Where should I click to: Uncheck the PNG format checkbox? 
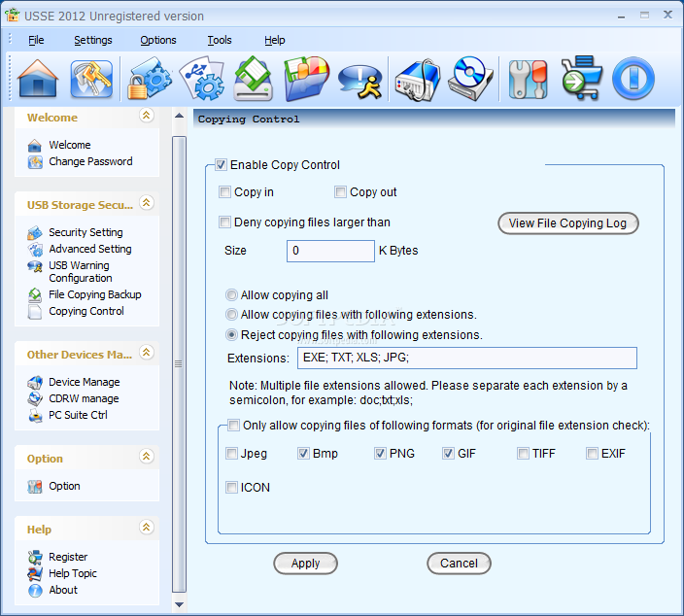point(381,454)
